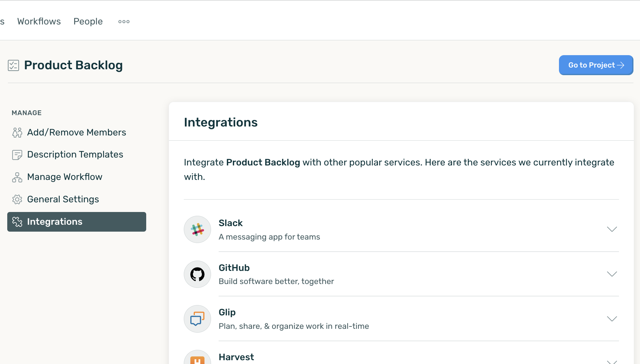
Task: Open the People tab
Action: click(x=88, y=21)
